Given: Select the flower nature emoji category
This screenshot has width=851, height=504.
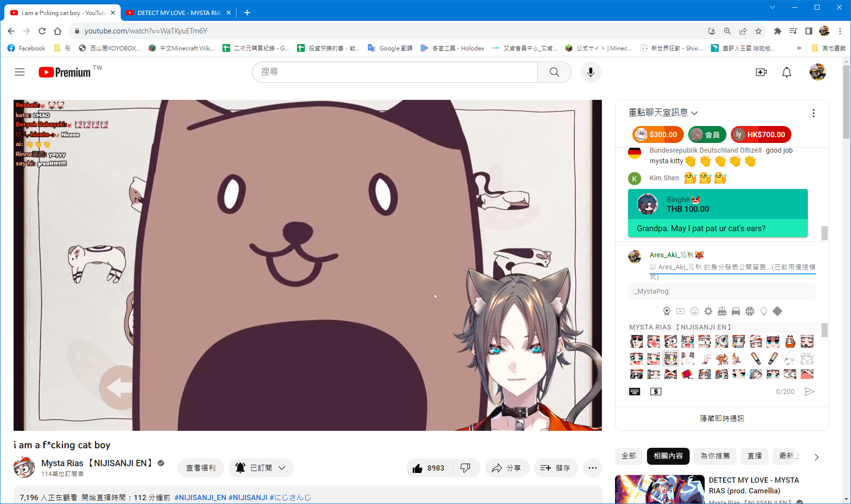Looking at the screenshot, I should point(708,311).
